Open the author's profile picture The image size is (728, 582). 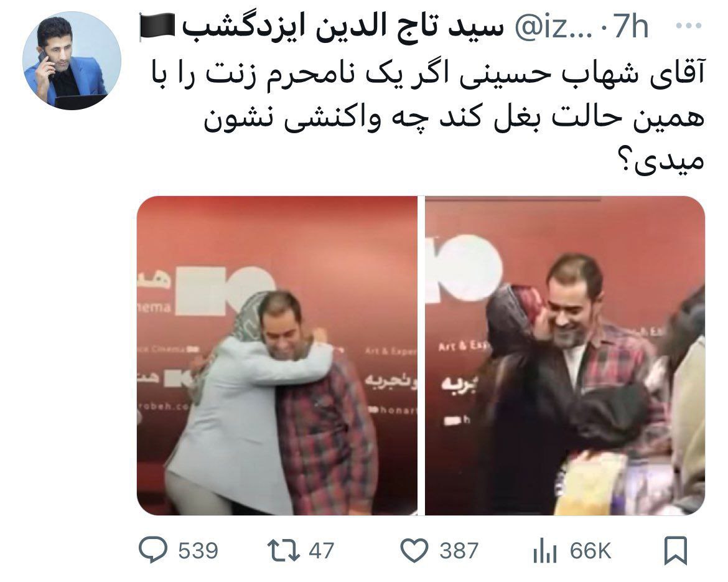pyautogui.click(x=72, y=60)
